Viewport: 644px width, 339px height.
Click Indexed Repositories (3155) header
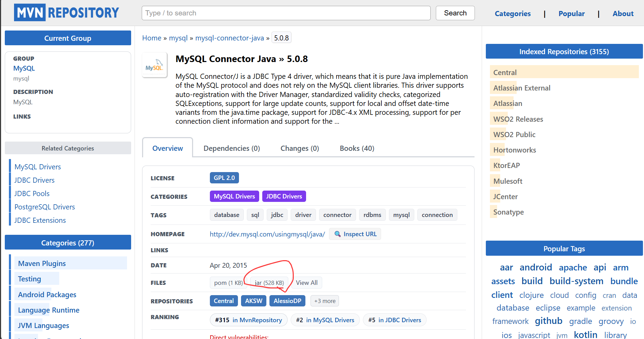pyautogui.click(x=564, y=51)
